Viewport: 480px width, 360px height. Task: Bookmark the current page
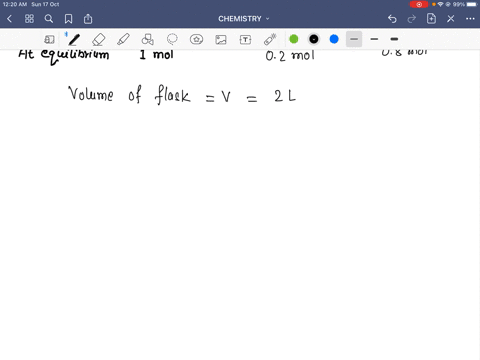click(68, 19)
